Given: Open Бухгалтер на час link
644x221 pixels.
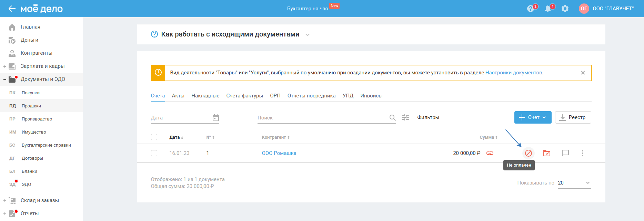Looking at the screenshot, I should [308, 9].
